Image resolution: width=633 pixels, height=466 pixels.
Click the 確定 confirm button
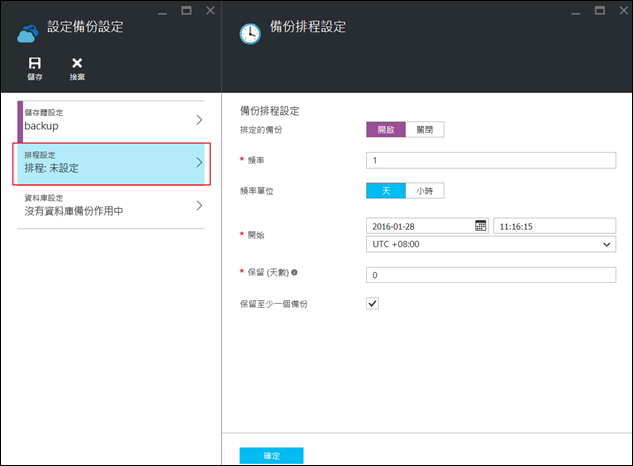point(271,455)
